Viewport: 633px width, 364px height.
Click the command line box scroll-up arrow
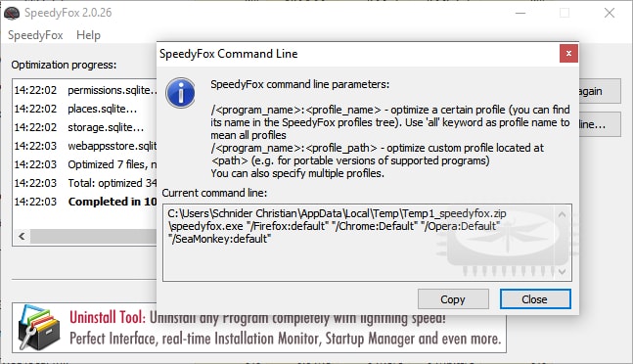[x=562, y=214]
